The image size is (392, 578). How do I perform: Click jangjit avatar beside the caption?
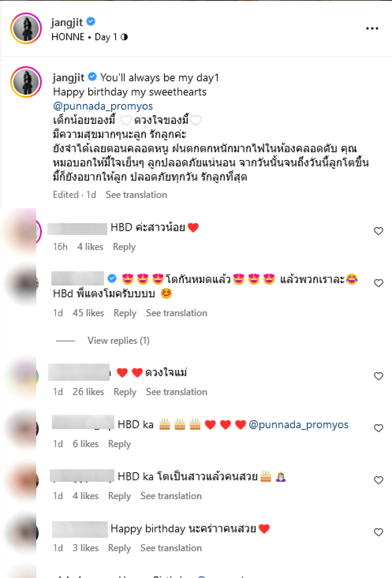coord(26,82)
